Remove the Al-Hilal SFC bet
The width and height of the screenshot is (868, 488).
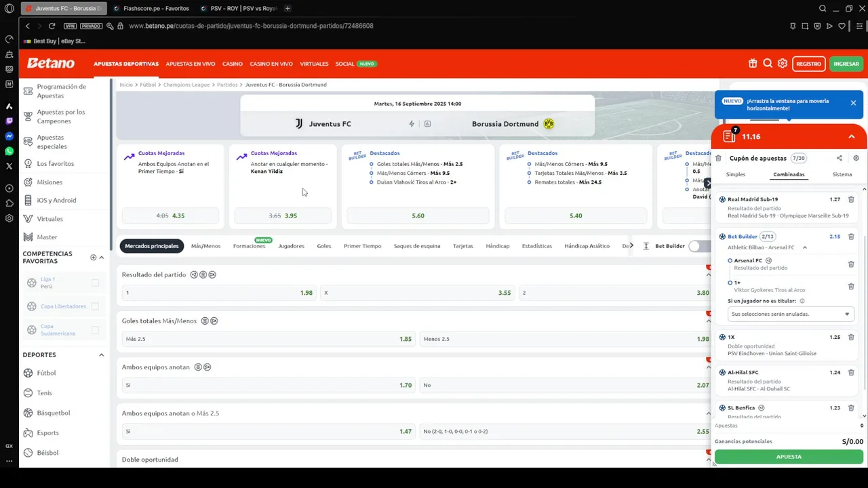[x=851, y=372]
